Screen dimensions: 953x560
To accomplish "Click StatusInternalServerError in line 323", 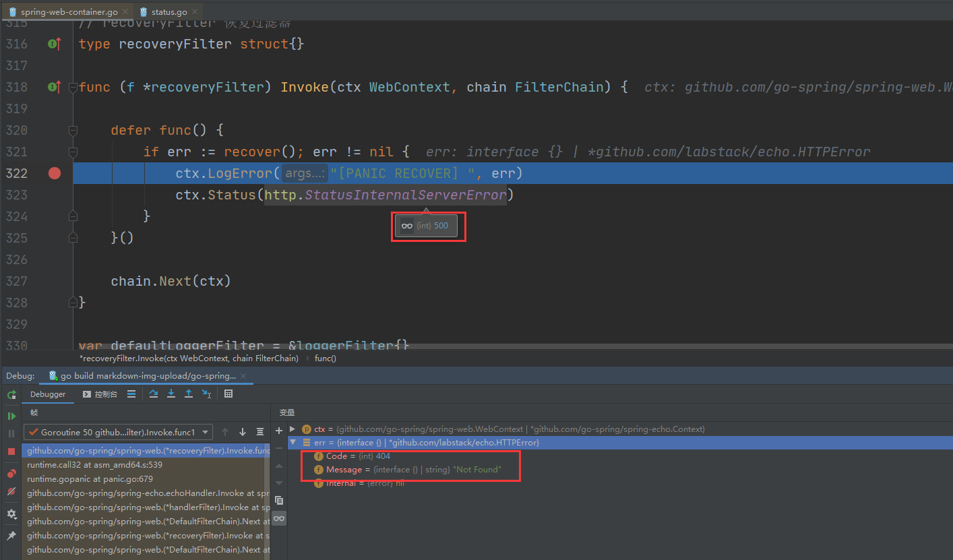I will (x=405, y=195).
